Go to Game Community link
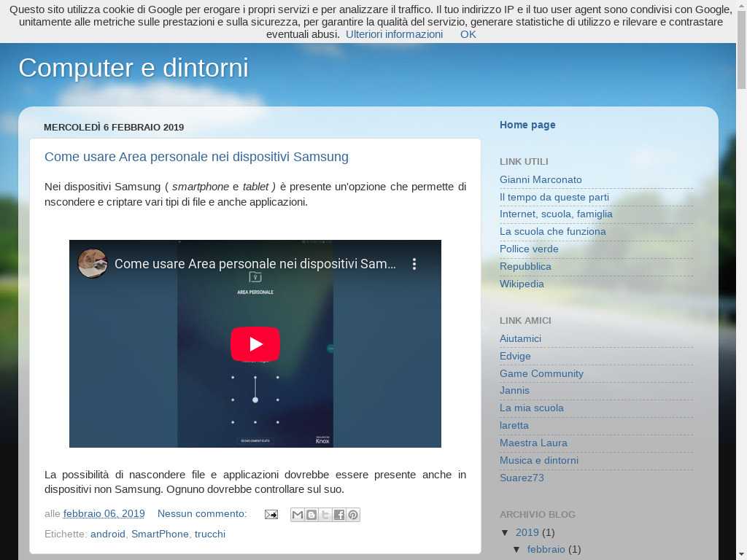Screen dimensions: 747x560 click(541, 374)
